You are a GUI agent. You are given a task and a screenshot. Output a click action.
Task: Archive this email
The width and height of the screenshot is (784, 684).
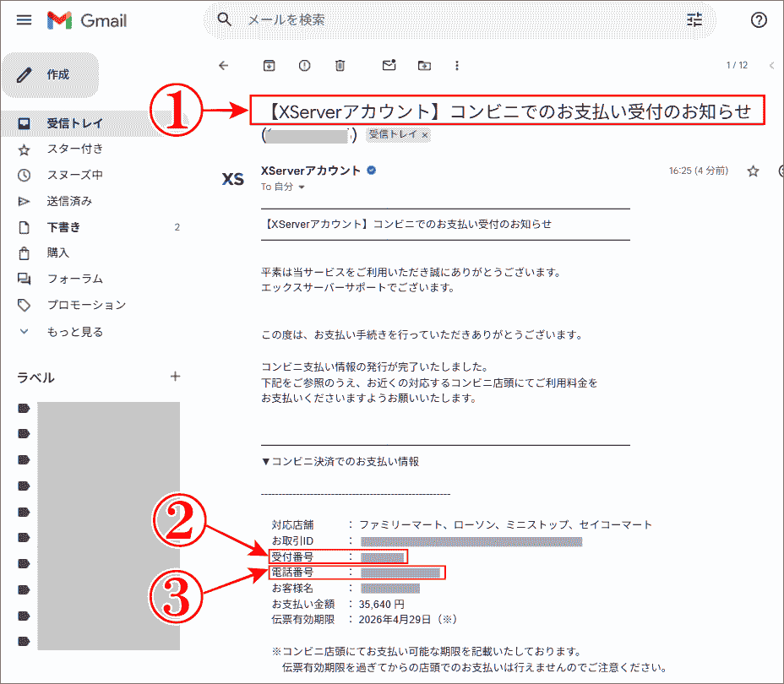coord(269,66)
